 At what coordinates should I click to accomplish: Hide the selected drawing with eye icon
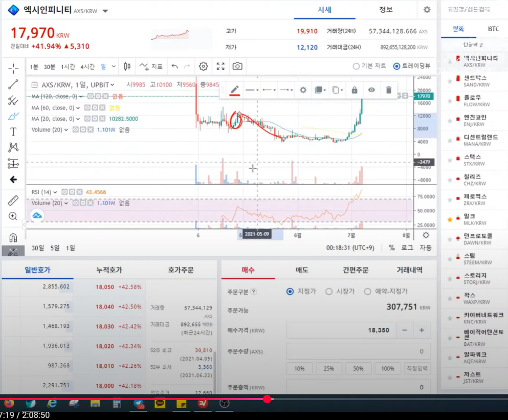point(371,90)
